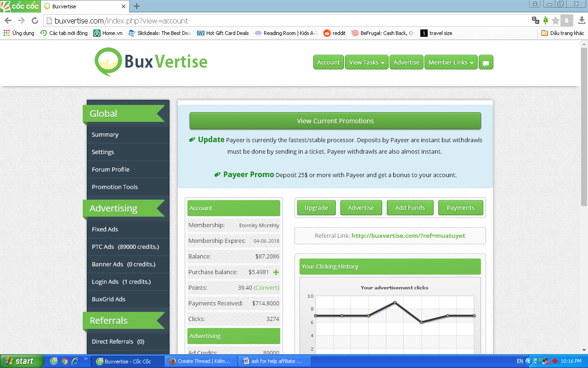This screenshot has height=368, width=588.
Task: Switch to ask for help affiliate taskbar window
Action: coord(274,361)
